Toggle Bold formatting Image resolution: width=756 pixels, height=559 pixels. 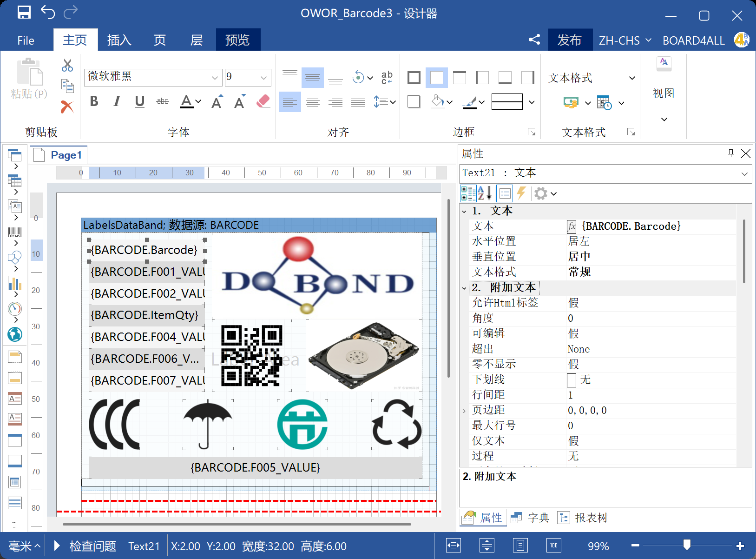[94, 101]
